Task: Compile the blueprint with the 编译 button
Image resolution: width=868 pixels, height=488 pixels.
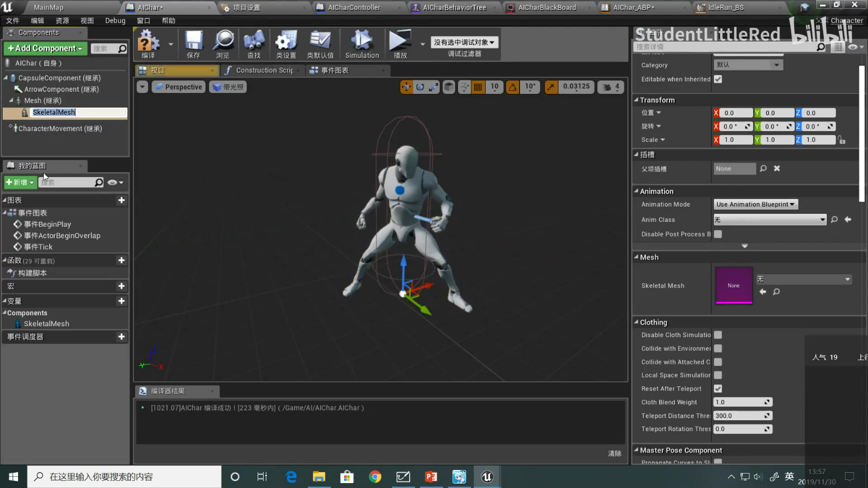Action: (x=148, y=44)
